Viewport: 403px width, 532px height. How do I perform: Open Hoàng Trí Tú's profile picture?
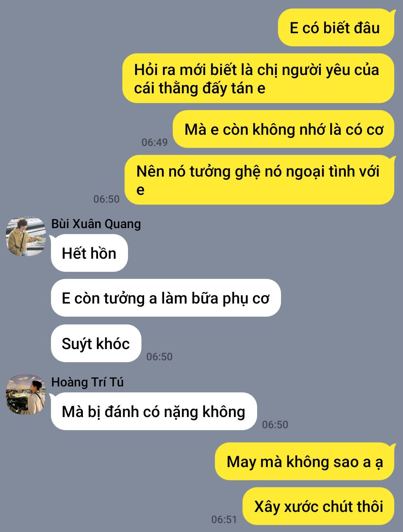[26, 395]
